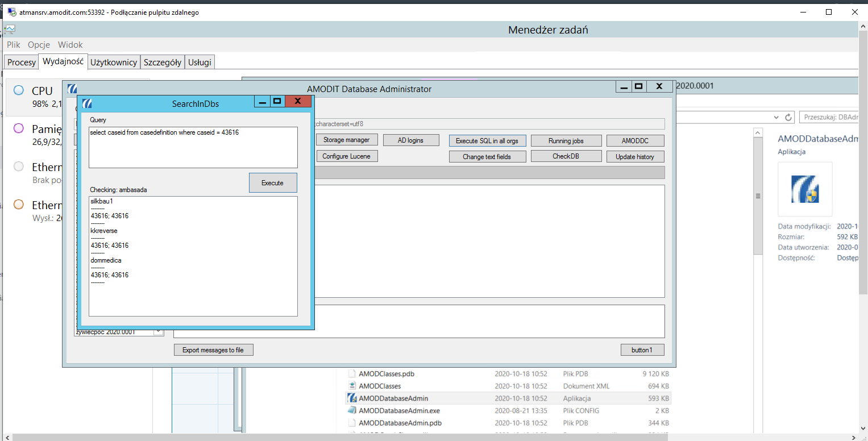Click the large AMODDatabaseAdmin preview icon
Viewport: 868px width, 441px height.
(x=804, y=189)
